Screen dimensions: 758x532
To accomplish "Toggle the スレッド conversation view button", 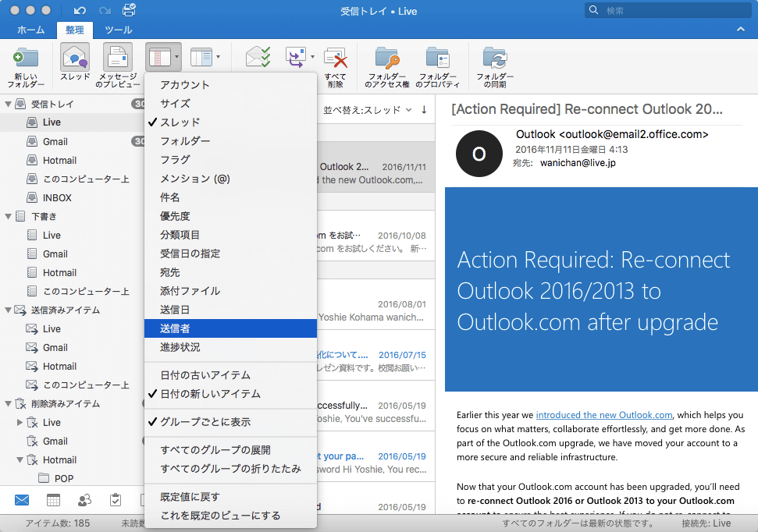I will [74, 62].
